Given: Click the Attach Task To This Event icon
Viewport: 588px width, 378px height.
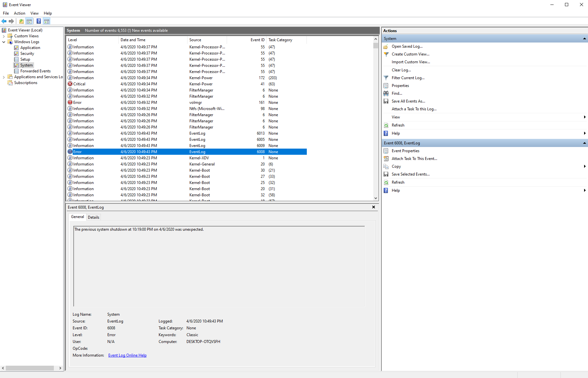Looking at the screenshot, I should pos(386,159).
